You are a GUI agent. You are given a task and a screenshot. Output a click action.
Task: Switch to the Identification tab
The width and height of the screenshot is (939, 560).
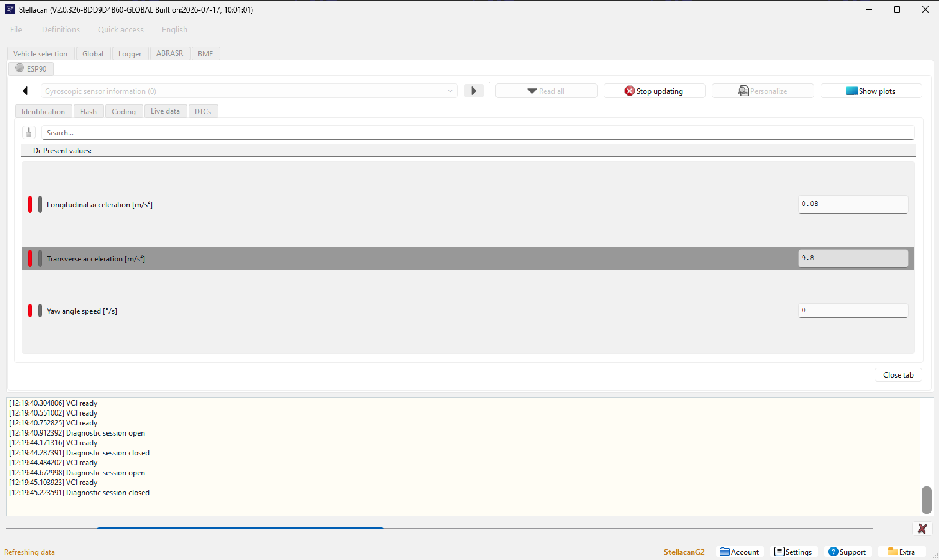(x=43, y=112)
